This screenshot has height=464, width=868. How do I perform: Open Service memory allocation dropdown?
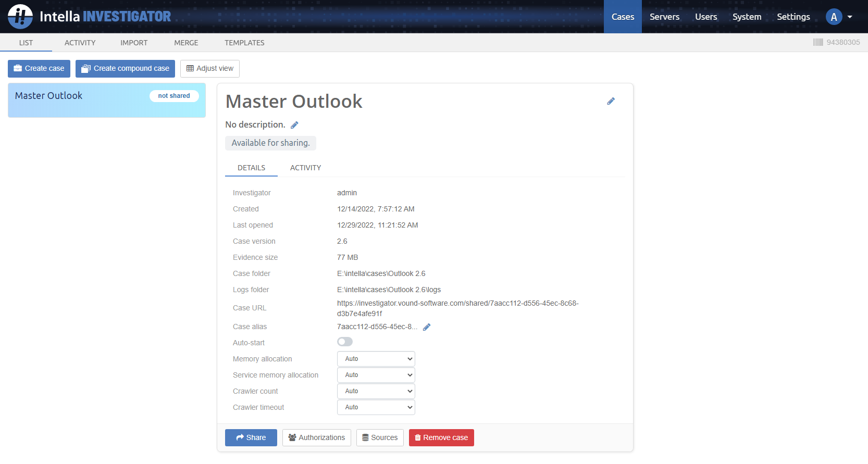pyautogui.click(x=376, y=375)
